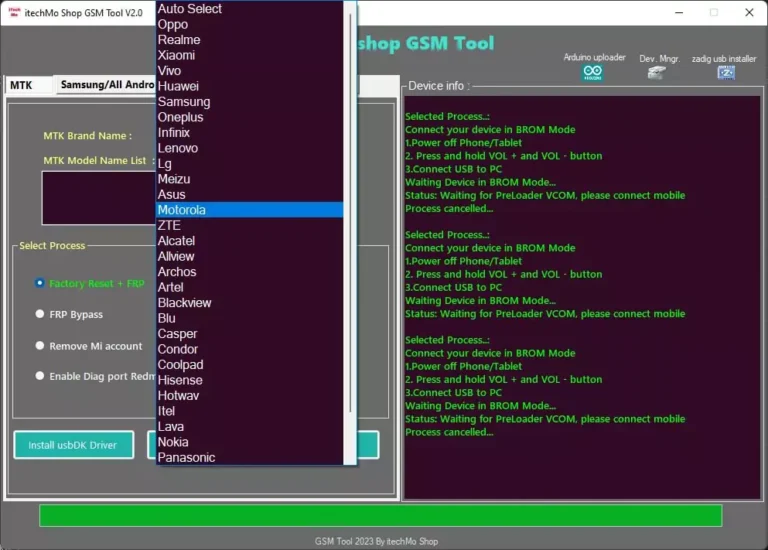Open the zadig usb installer icon
The image size is (768, 550).
725,72
